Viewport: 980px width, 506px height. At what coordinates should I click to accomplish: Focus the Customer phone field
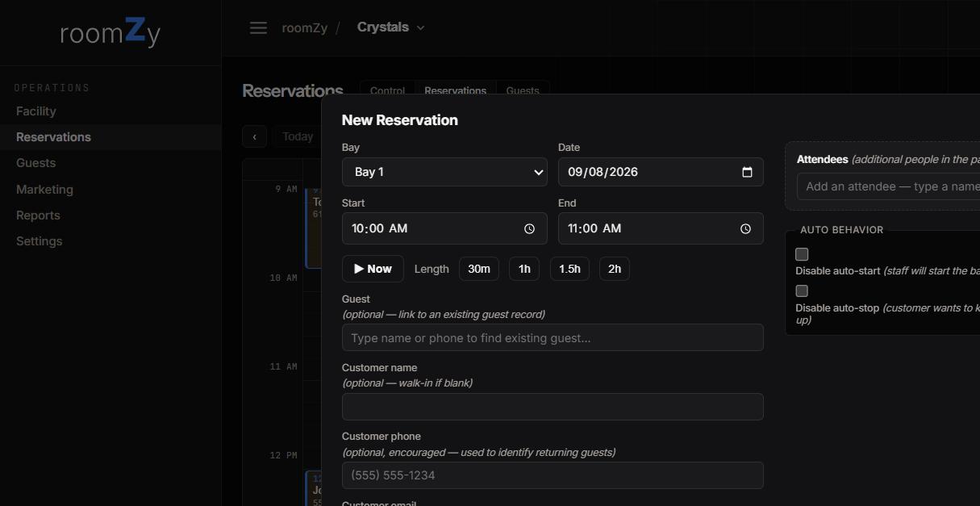[553, 475]
